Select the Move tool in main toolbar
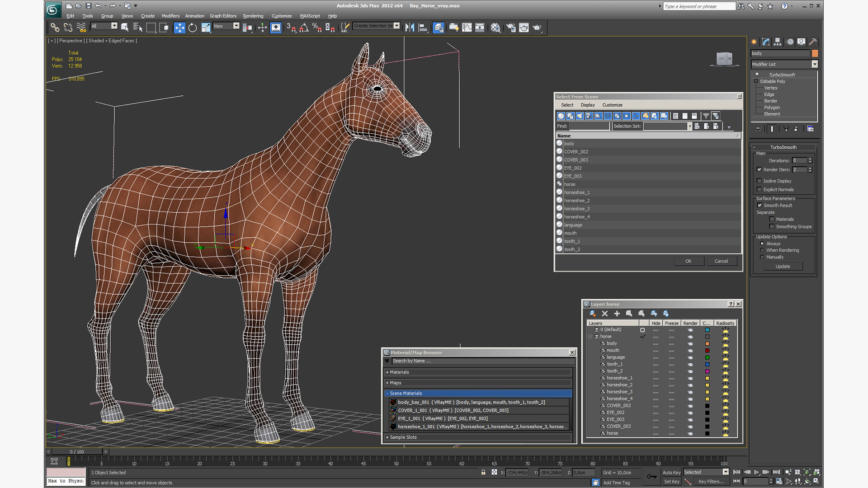868x488 pixels. tap(179, 28)
